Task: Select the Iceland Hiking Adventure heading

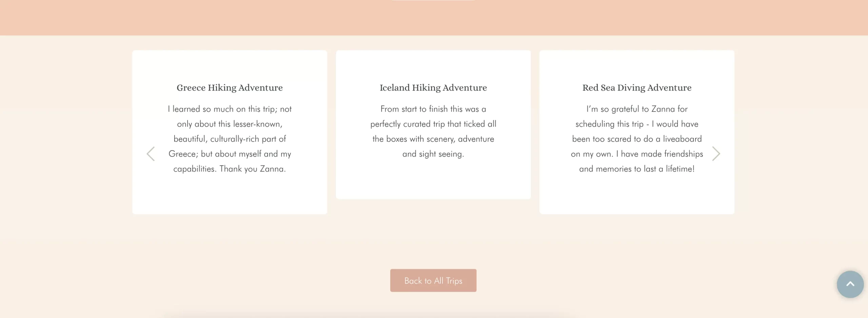Action: click(x=433, y=88)
